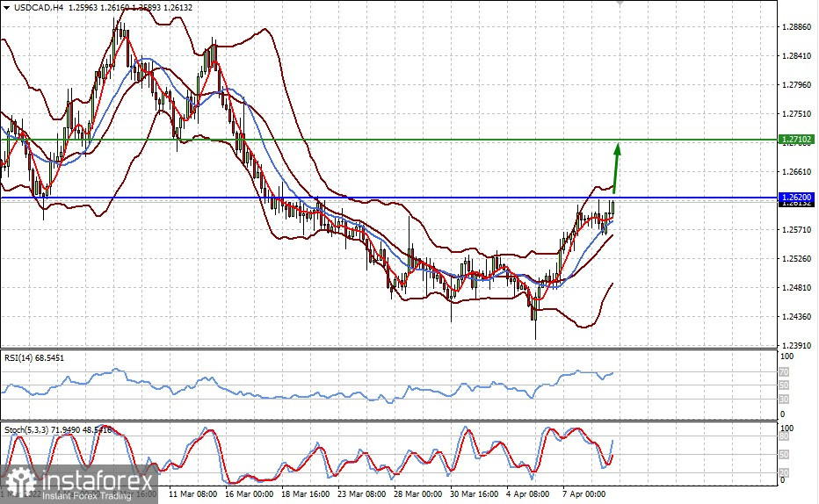Click the 11 Mar 08:00 time label
The image size is (819, 504).
(x=193, y=494)
